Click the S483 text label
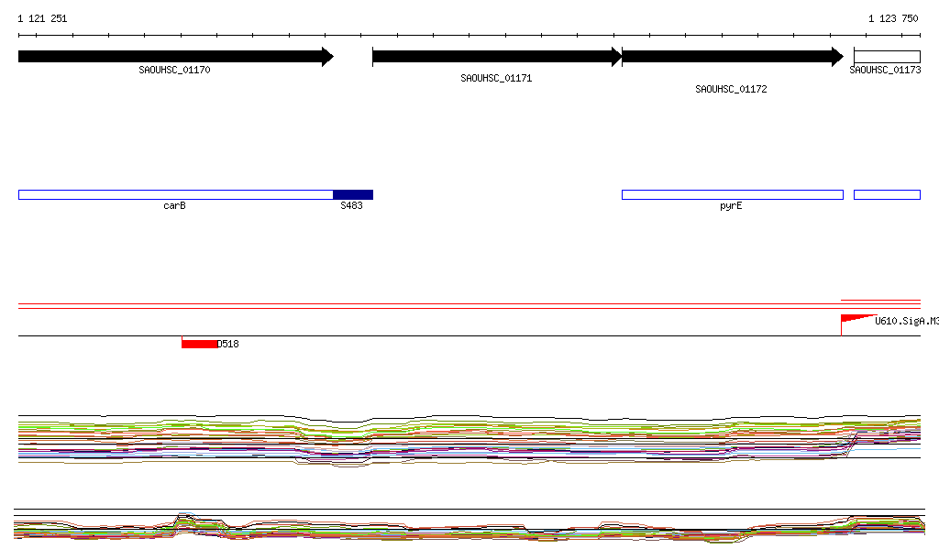 point(351,206)
